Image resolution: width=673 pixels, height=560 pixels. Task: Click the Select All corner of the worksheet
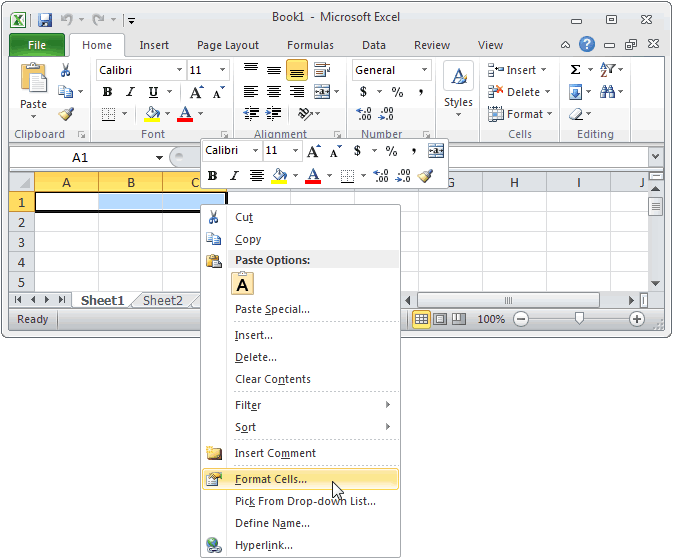[22, 182]
